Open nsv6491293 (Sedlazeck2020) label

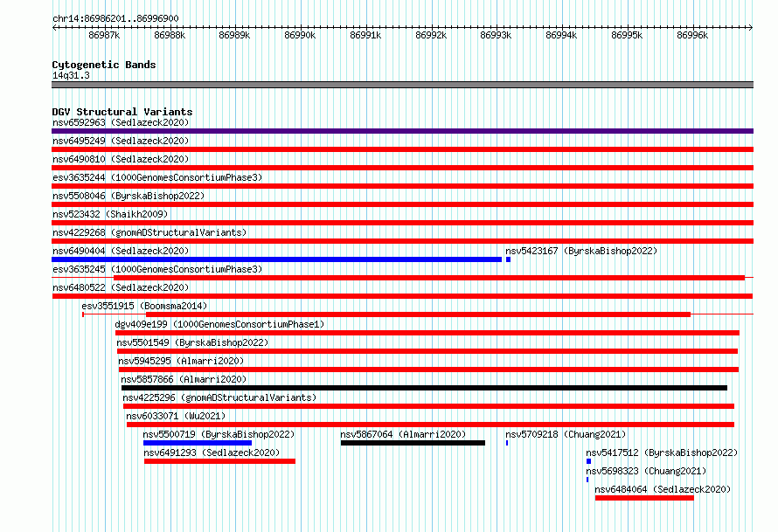pyautogui.click(x=212, y=453)
